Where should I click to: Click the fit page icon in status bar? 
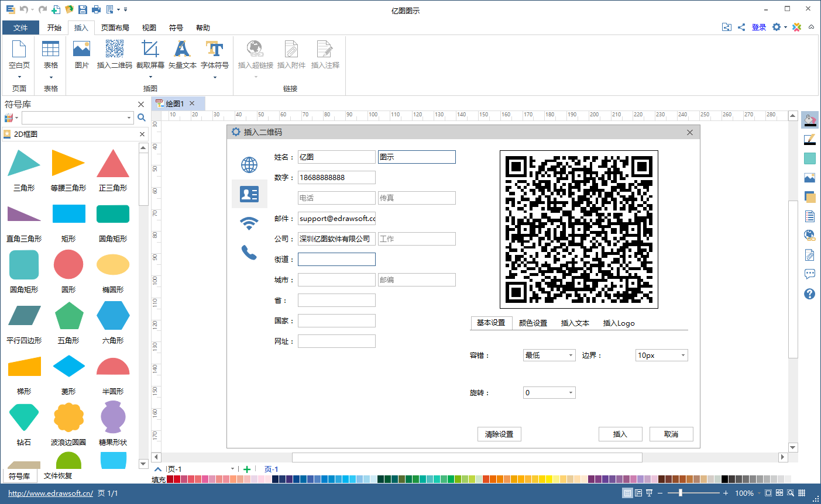[x=768, y=493]
